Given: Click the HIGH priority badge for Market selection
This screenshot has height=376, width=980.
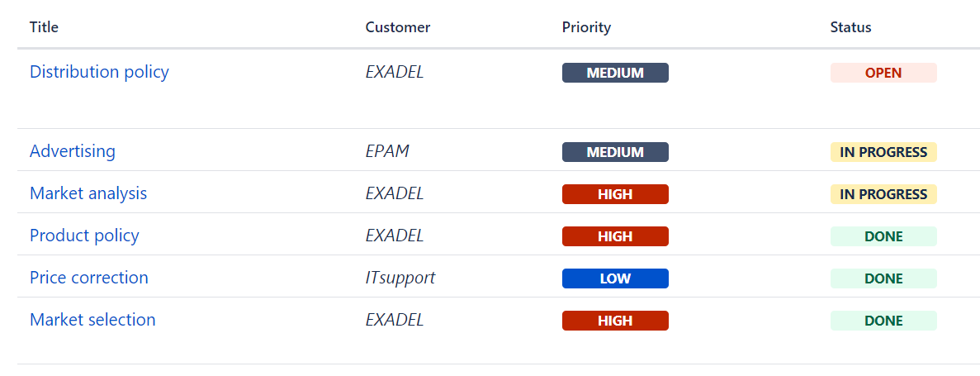Looking at the screenshot, I should (615, 321).
